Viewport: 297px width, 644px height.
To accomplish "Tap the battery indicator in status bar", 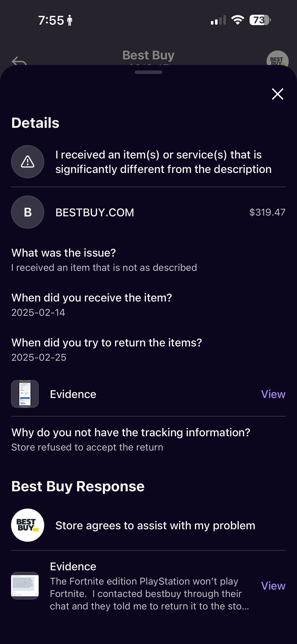I will (x=260, y=20).
